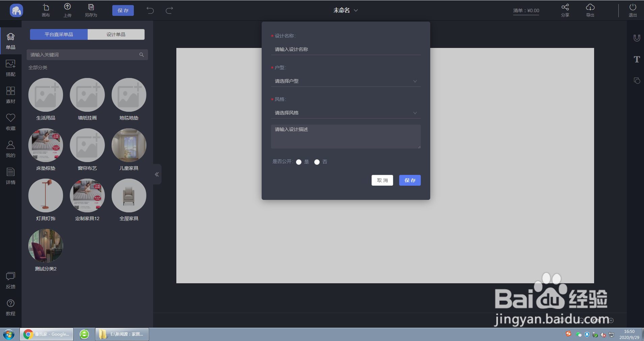644x341 pixels.
Task: Open the 我的 profile section
Action: click(11, 149)
